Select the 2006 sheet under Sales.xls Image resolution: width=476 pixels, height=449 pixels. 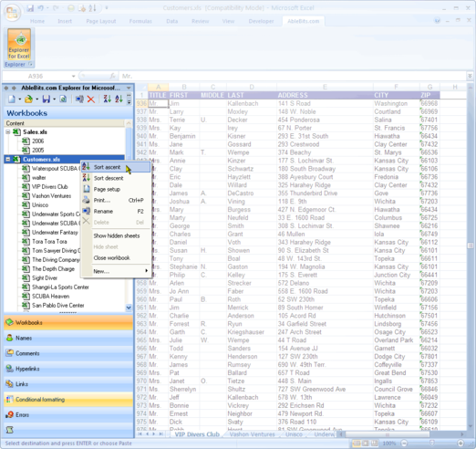click(x=37, y=141)
